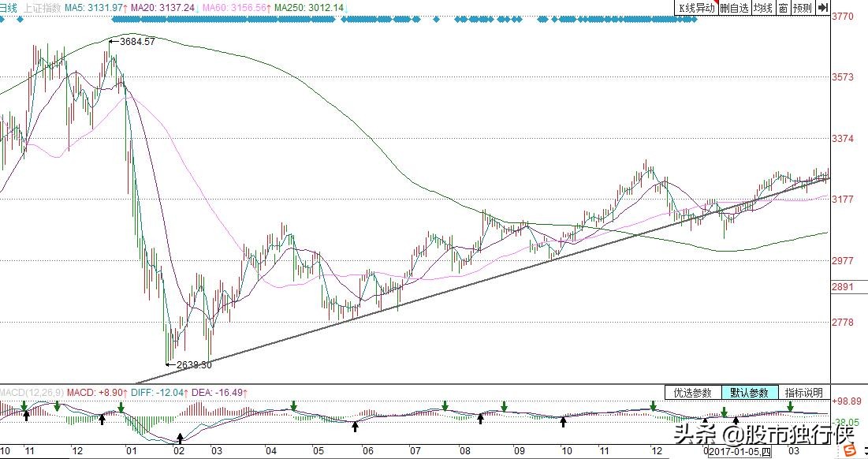Select the 优选参数 tab
The width and height of the screenshot is (868, 459).
pyautogui.click(x=692, y=393)
